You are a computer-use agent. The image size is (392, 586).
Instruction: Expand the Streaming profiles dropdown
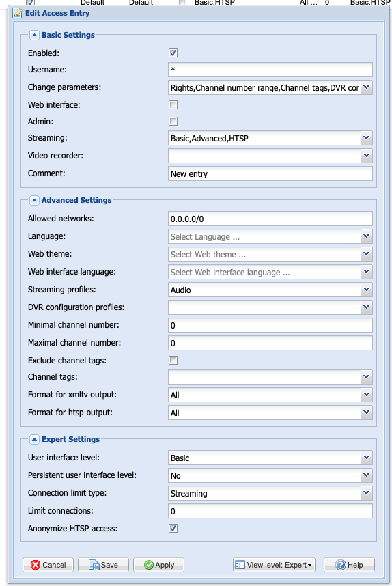[367, 290]
